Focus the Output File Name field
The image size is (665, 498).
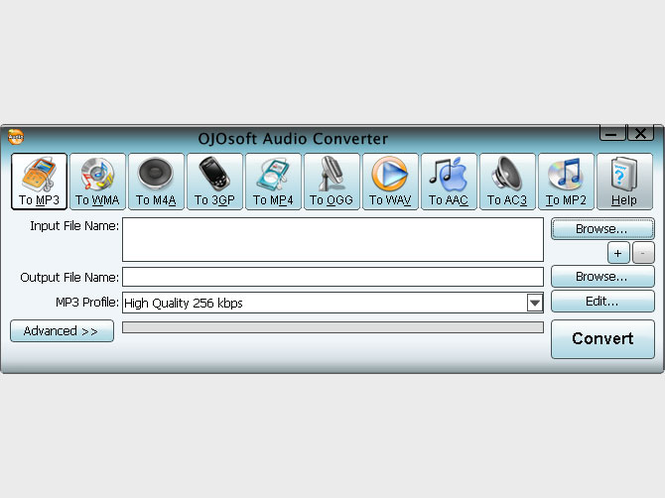click(333, 277)
